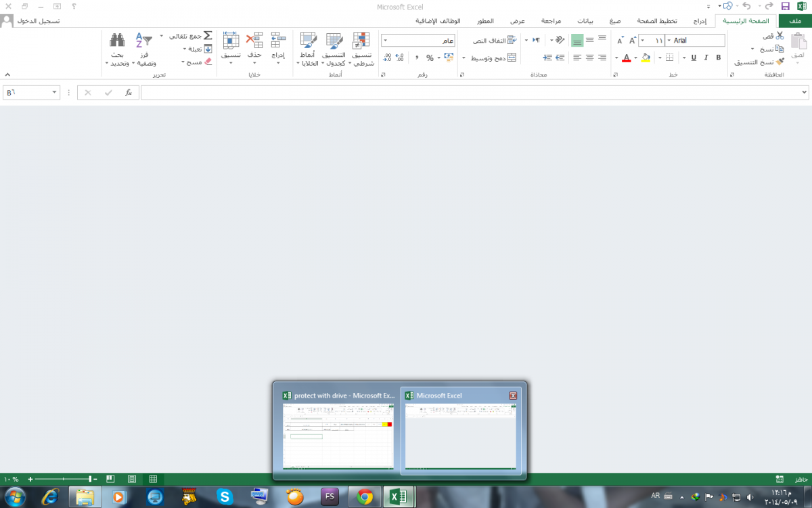Screen dimensions: 812x508
Task: Click Merge and Center (دمج وتوسيط)
Action: coord(494,58)
